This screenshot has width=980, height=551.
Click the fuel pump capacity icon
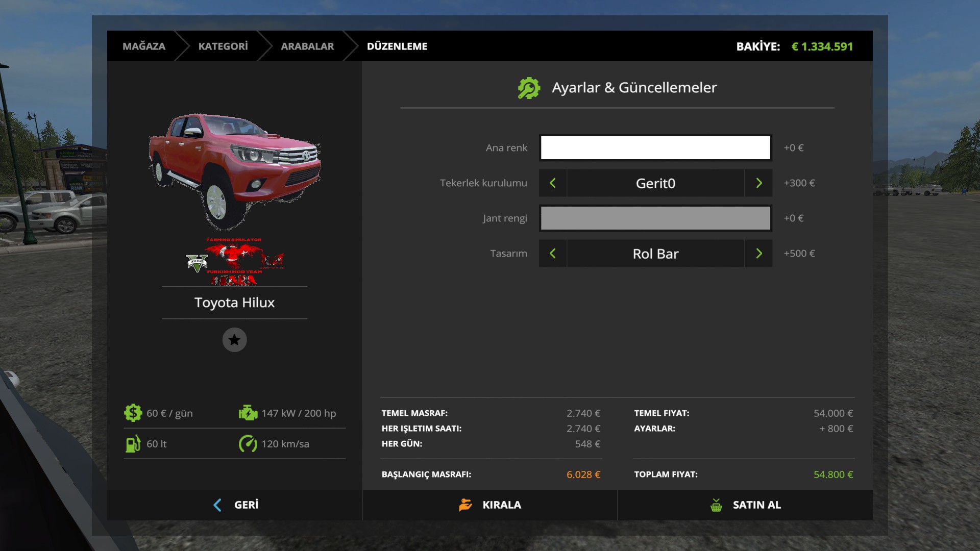[133, 444]
